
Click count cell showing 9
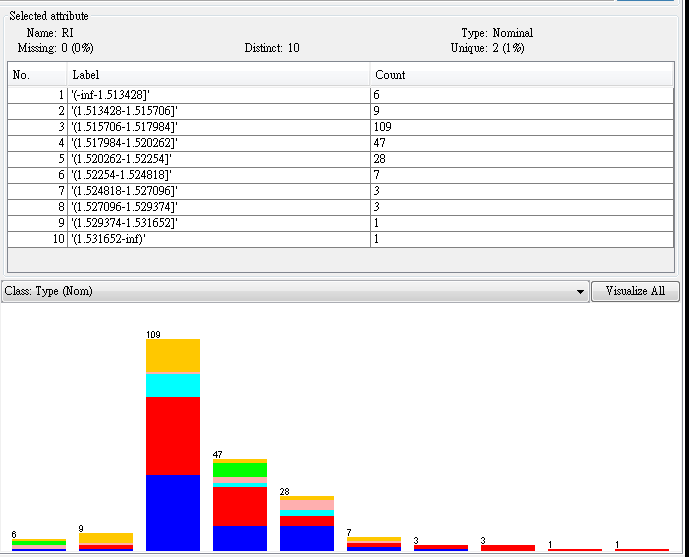pyautogui.click(x=522, y=111)
